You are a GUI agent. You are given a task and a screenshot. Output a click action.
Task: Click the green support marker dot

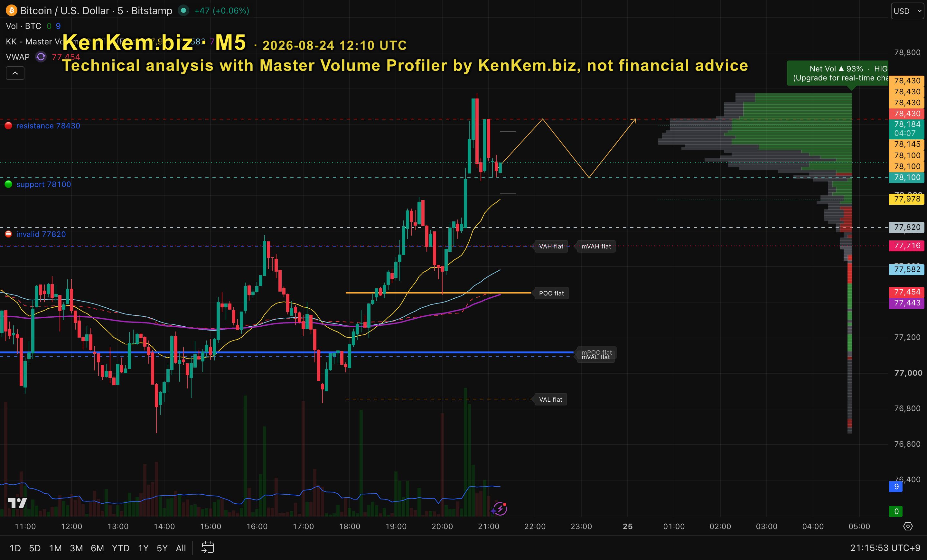click(8, 184)
